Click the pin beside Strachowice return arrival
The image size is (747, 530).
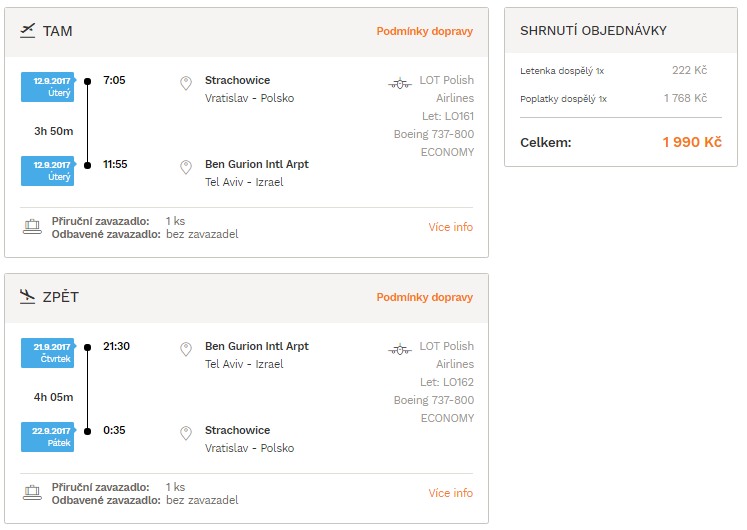click(186, 433)
